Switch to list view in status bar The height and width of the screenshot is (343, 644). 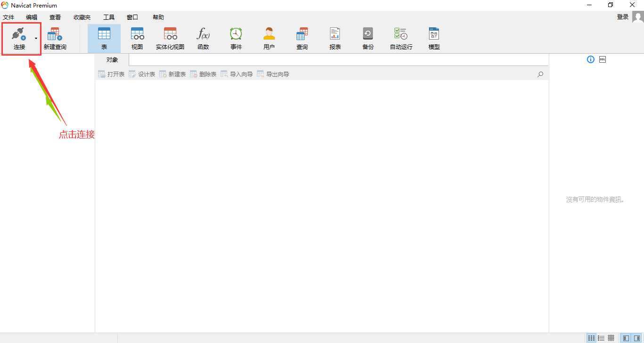point(591,338)
